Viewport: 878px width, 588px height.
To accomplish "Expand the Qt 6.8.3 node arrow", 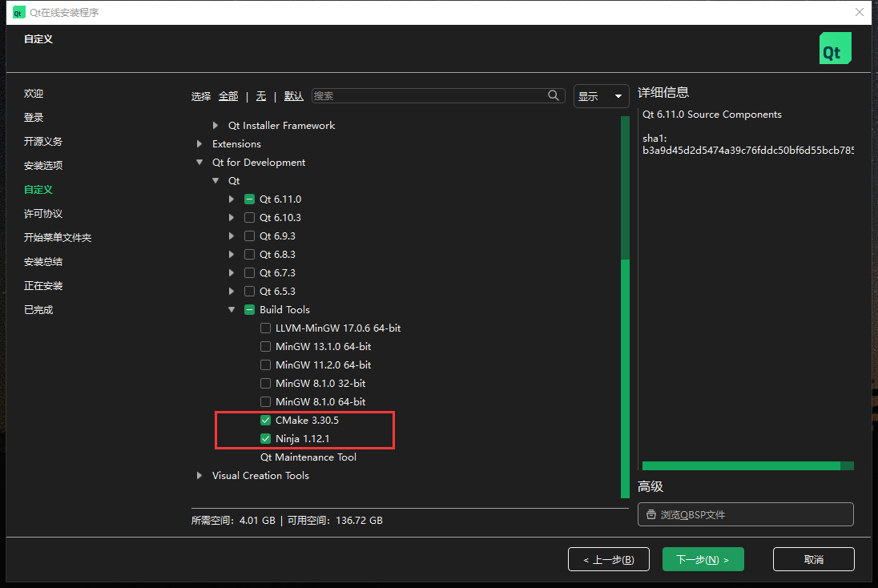I will coord(232,254).
